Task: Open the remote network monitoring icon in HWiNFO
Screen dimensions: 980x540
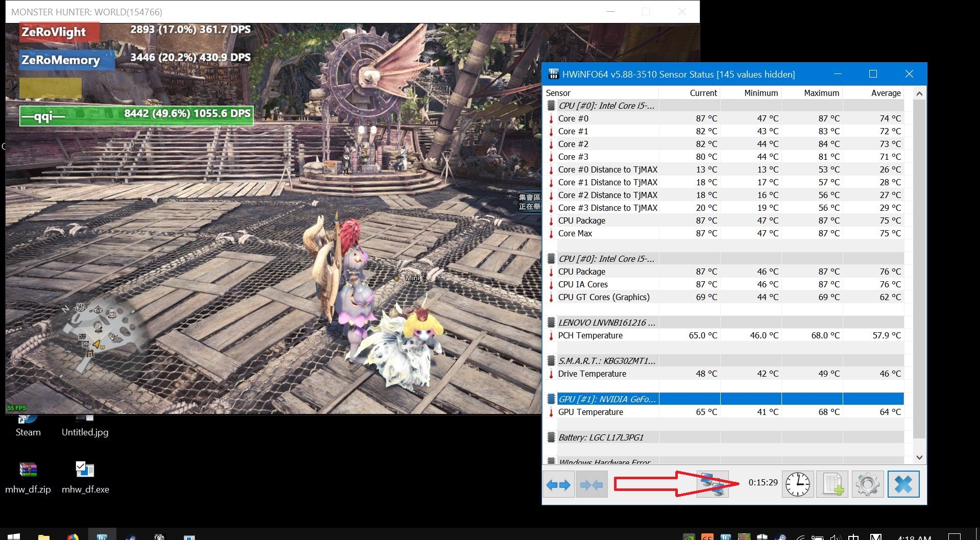Action: tap(713, 484)
